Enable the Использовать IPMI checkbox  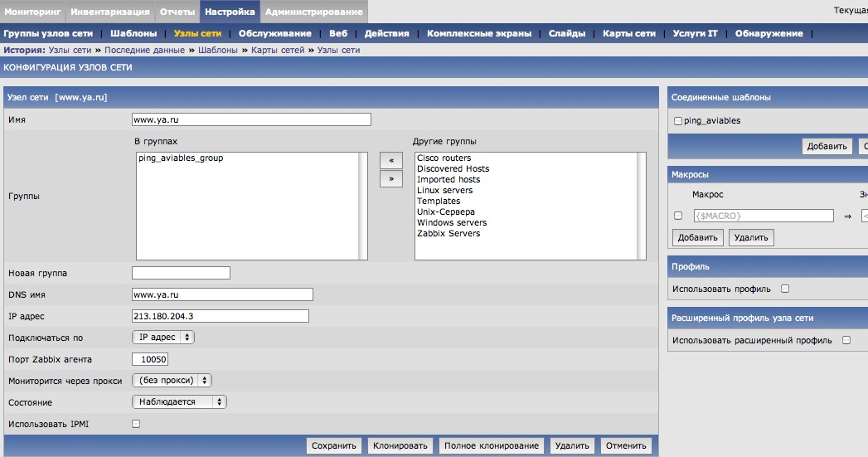tap(136, 424)
